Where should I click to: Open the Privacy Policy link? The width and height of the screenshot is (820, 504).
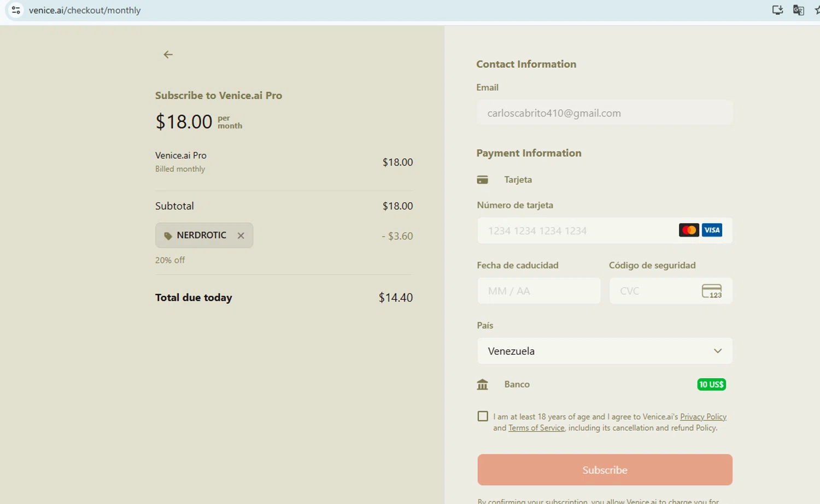pos(703,417)
